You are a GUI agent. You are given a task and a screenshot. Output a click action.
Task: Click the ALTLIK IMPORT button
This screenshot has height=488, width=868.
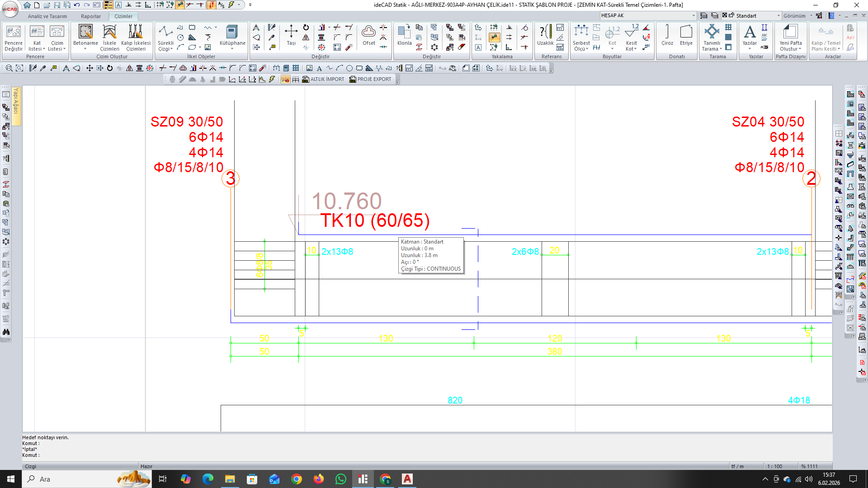coord(323,80)
